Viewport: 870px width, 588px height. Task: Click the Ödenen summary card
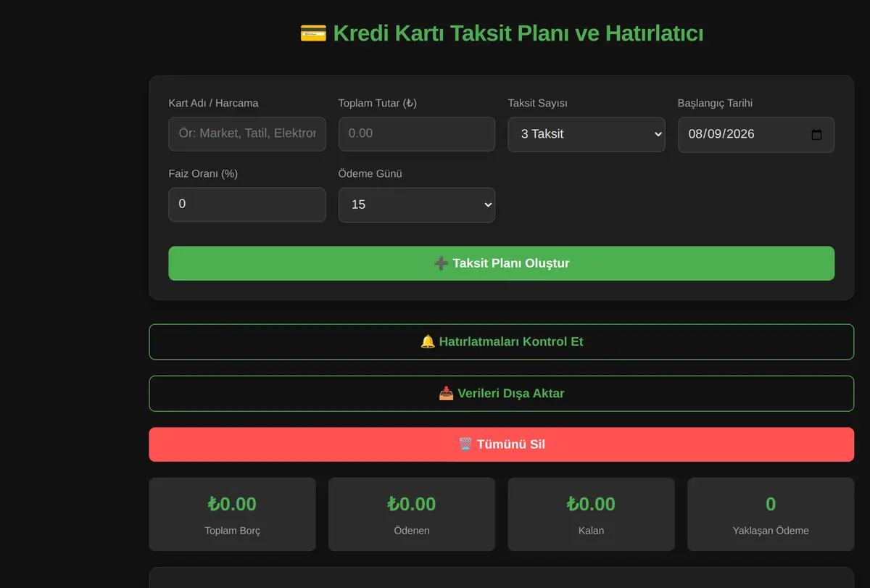[412, 514]
